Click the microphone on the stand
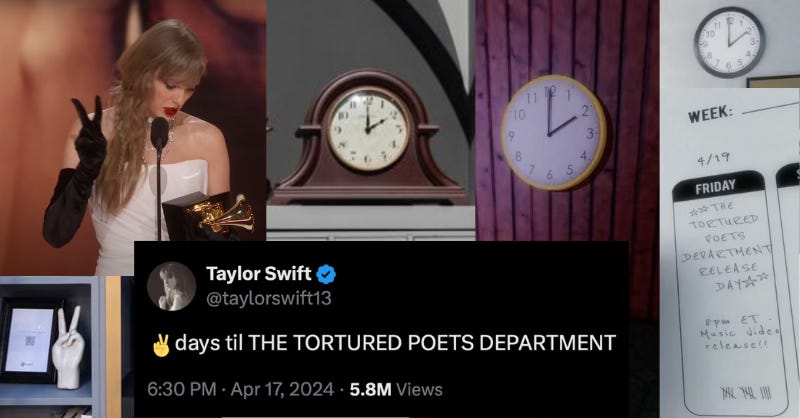 coord(159,133)
